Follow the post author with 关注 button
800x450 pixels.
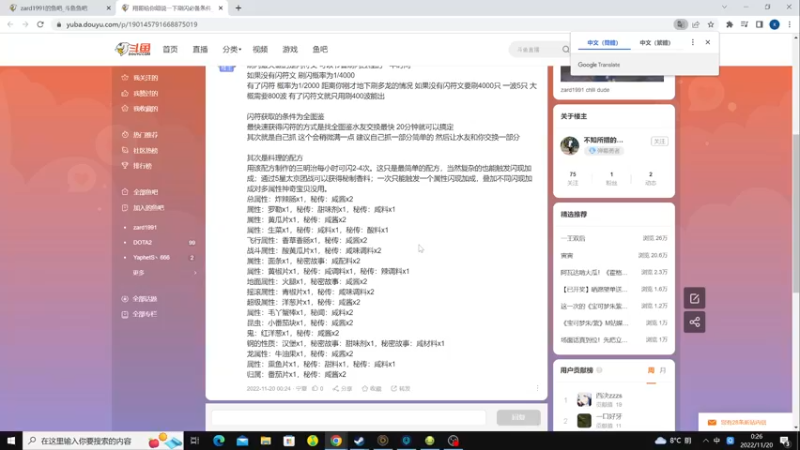pos(660,141)
